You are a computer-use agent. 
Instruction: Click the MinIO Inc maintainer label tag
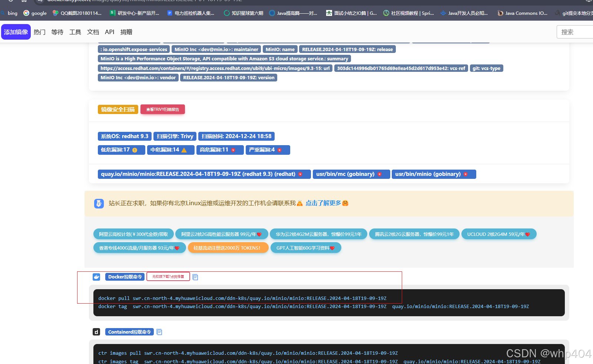click(216, 49)
